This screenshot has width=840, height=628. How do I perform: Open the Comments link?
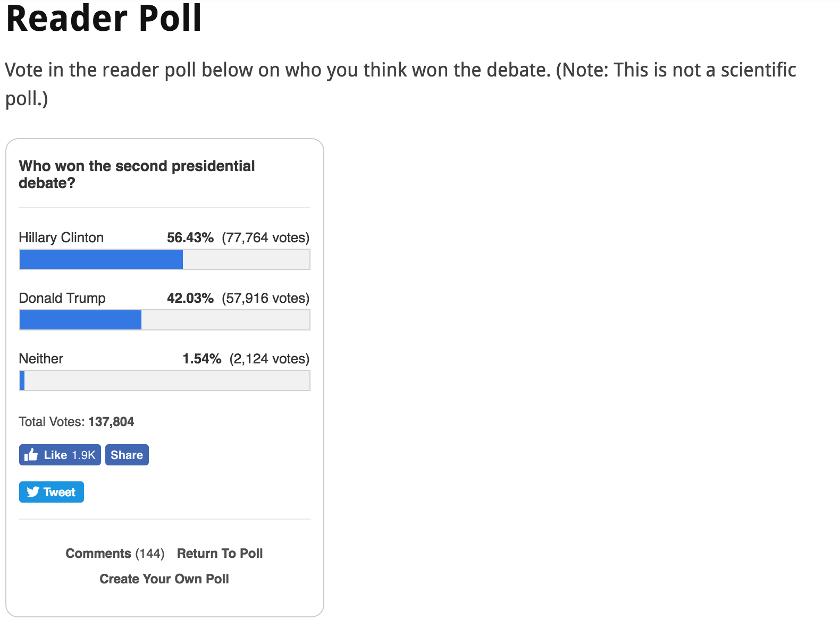click(x=98, y=554)
